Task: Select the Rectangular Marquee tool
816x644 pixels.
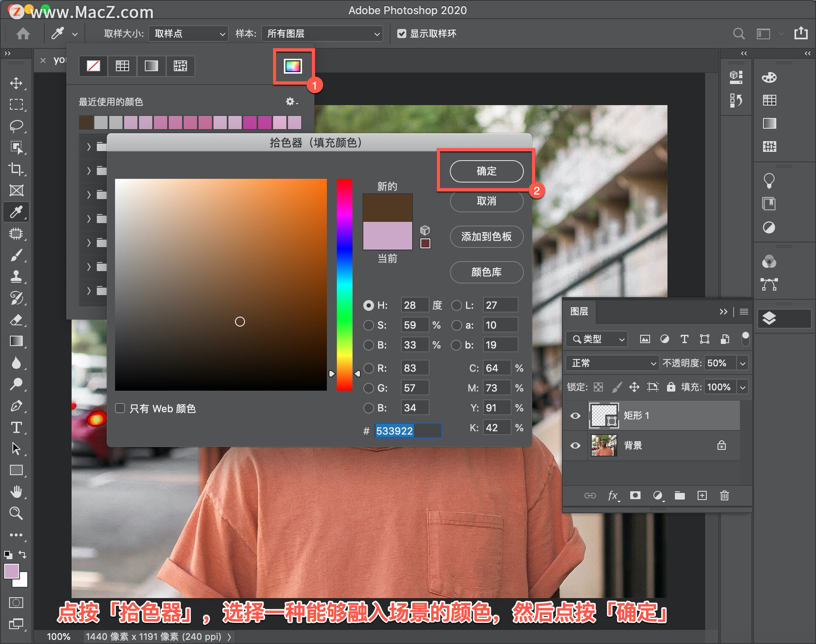Action: click(x=16, y=105)
